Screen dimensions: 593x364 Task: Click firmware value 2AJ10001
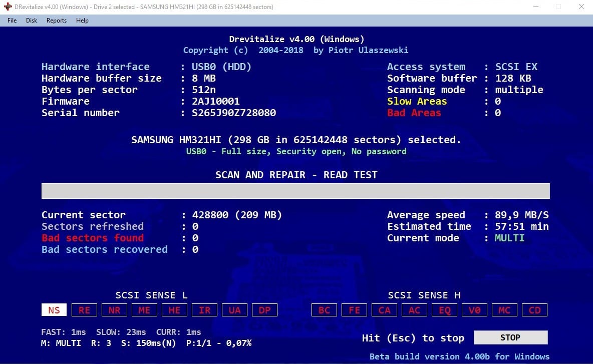point(215,101)
